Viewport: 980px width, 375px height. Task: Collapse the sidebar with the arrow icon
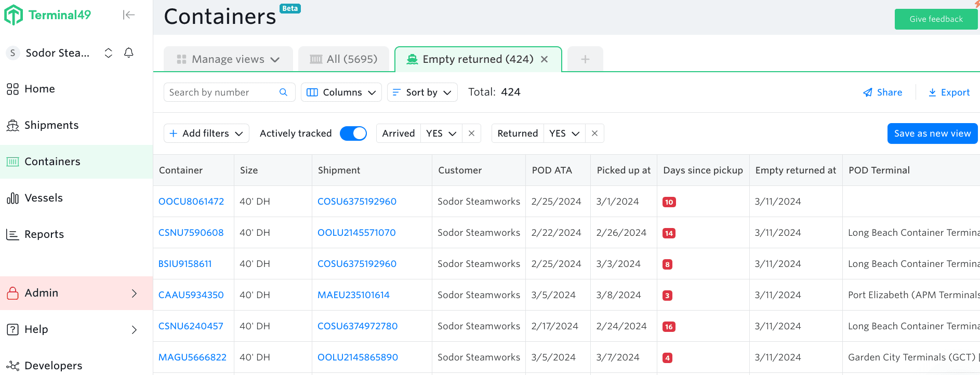[128, 15]
